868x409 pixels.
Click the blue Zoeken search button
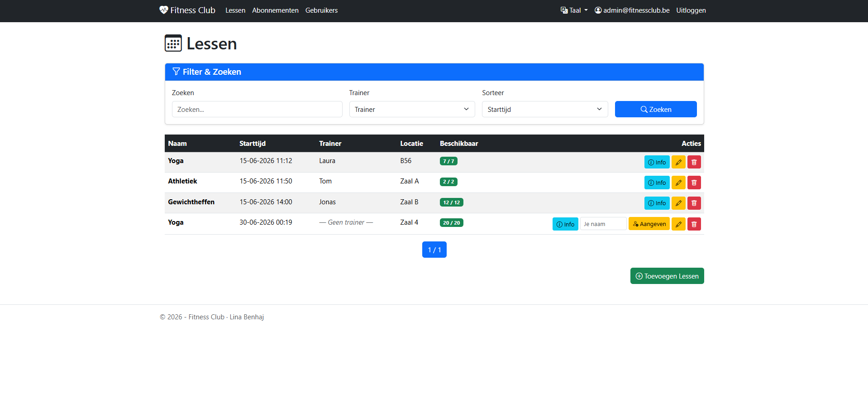656,109
